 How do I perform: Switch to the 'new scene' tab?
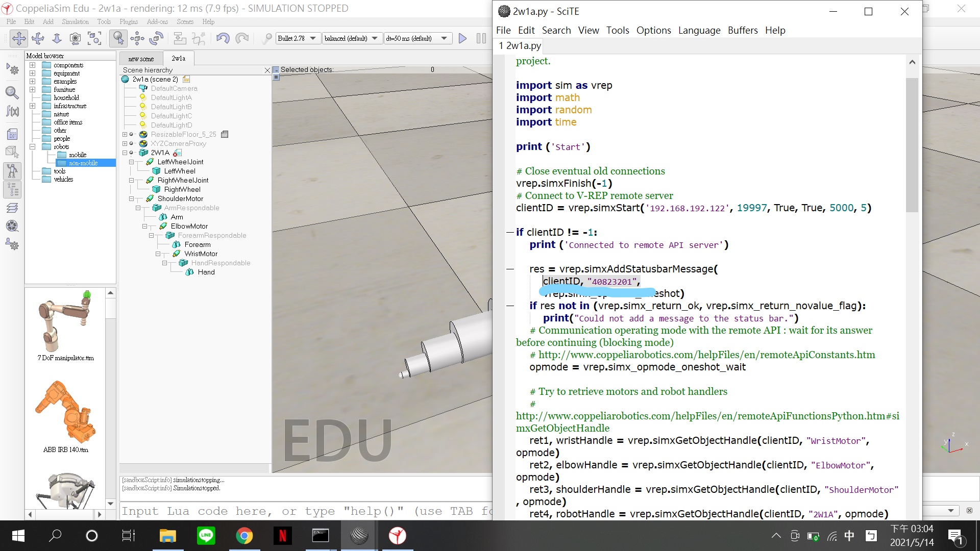[141, 59]
